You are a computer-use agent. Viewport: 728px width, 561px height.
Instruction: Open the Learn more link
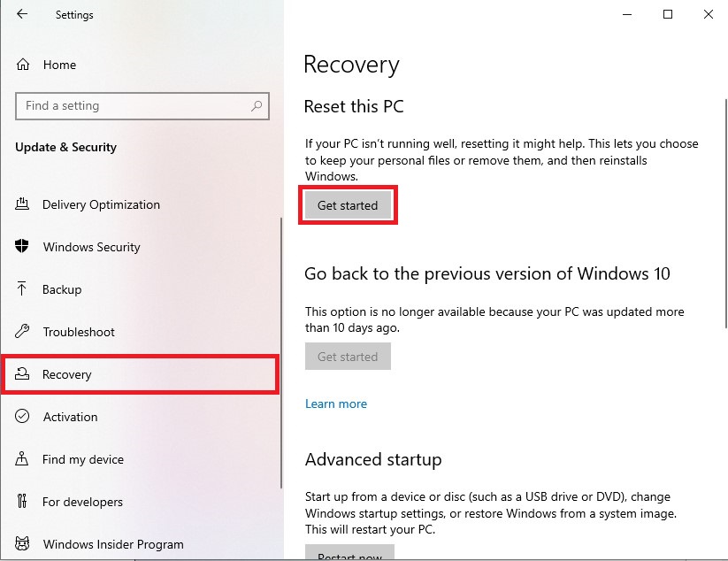coord(336,404)
